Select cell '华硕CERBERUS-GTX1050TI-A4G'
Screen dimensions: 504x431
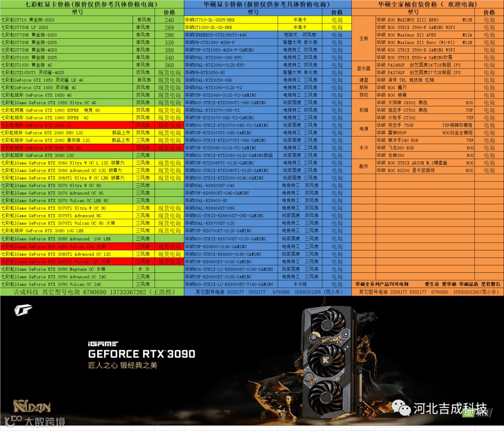pos(231,35)
